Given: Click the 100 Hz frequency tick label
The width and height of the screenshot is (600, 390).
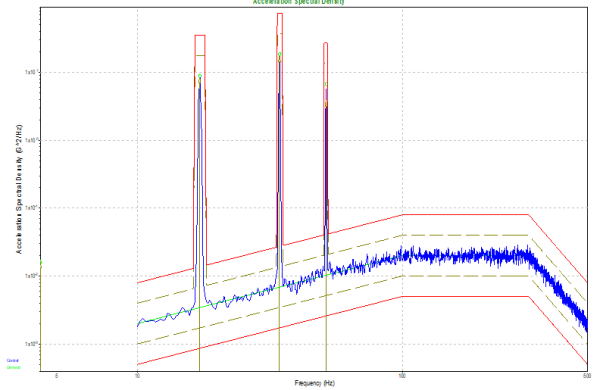Looking at the screenshot, I should (x=402, y=376).
